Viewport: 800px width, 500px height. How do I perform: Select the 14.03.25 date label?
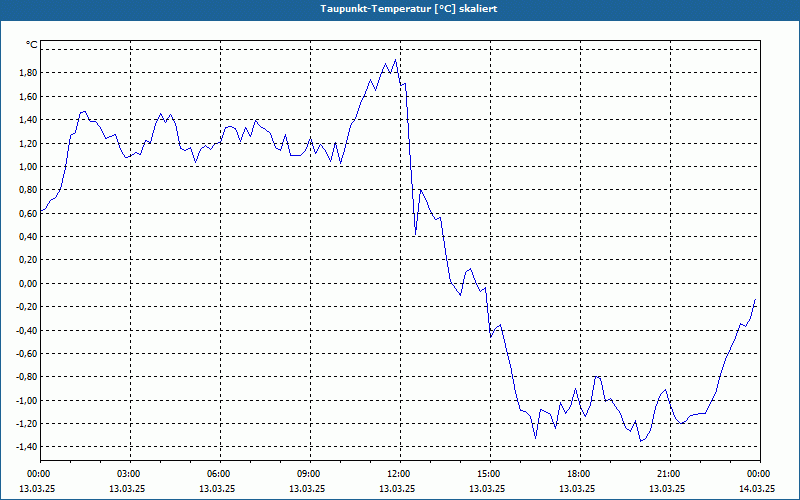(757, 488)
